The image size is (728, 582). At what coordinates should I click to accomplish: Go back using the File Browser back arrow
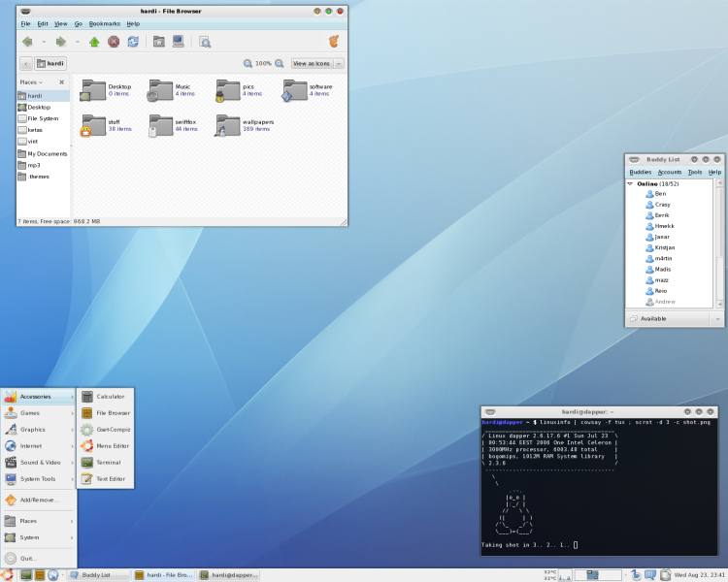click(x=27, y=42)
